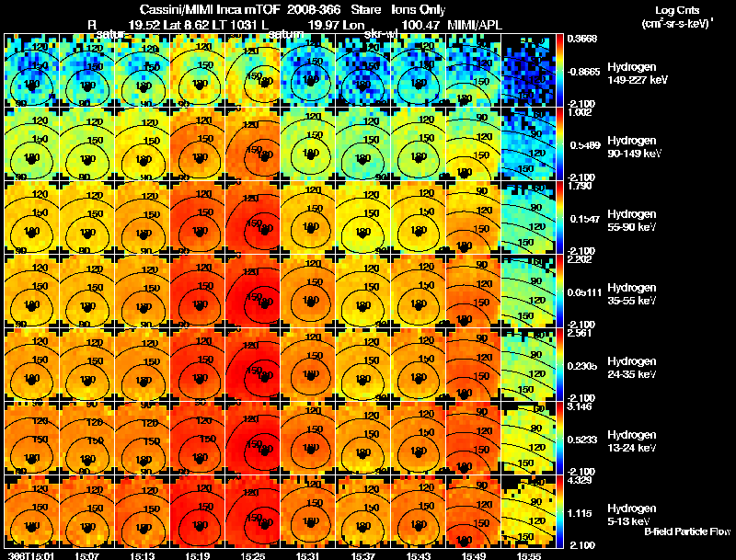This screenshot has width=736, height=560.
Task: Click the 15:01 image of Hydrogen 90-149 keV
Action: point(32,144)
